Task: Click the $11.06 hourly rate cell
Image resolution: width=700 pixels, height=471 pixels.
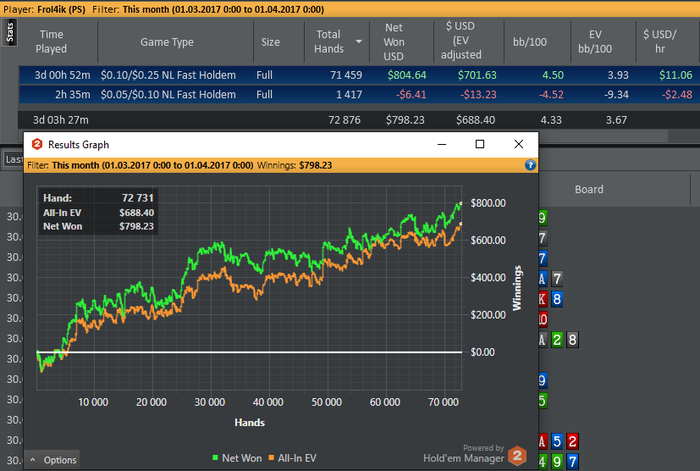Action: (x=675, y=75)
